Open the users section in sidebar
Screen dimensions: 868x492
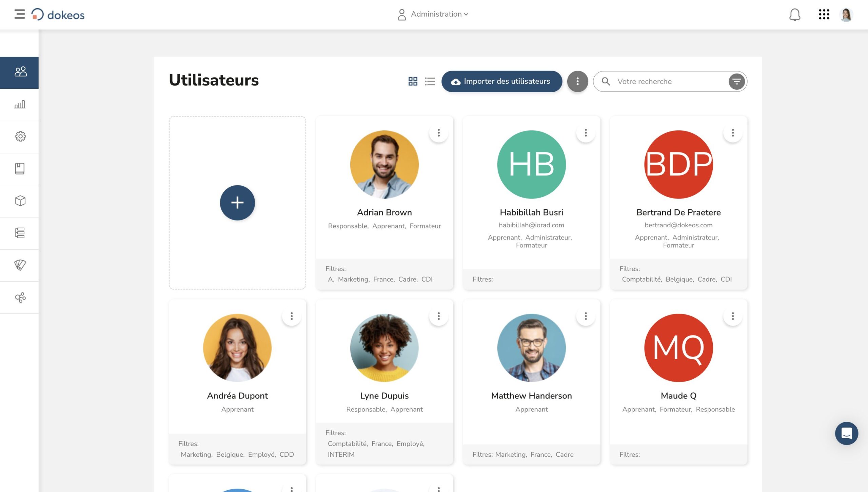(x=20, y=72)
